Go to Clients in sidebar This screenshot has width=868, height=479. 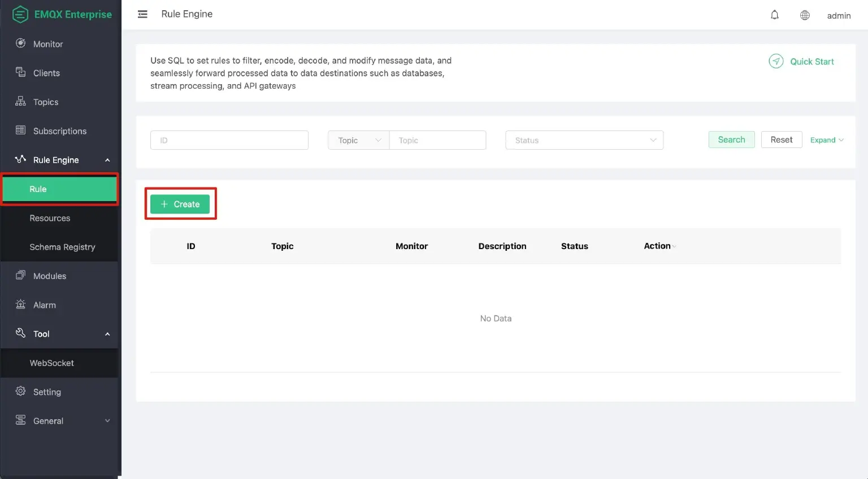46,73
